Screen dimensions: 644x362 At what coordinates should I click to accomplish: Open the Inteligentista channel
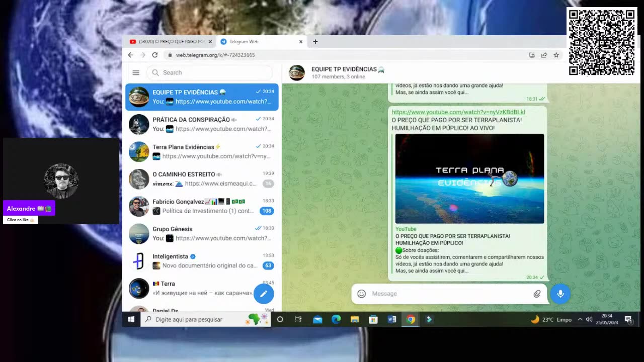tap(202, 261)
